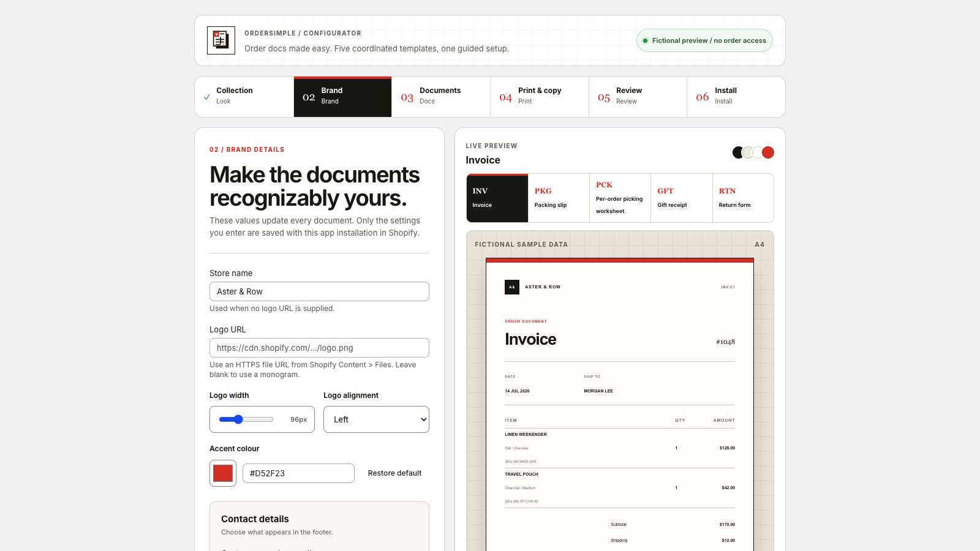
Task: Go to the 03 Documents step
Action: pos(441,97)
